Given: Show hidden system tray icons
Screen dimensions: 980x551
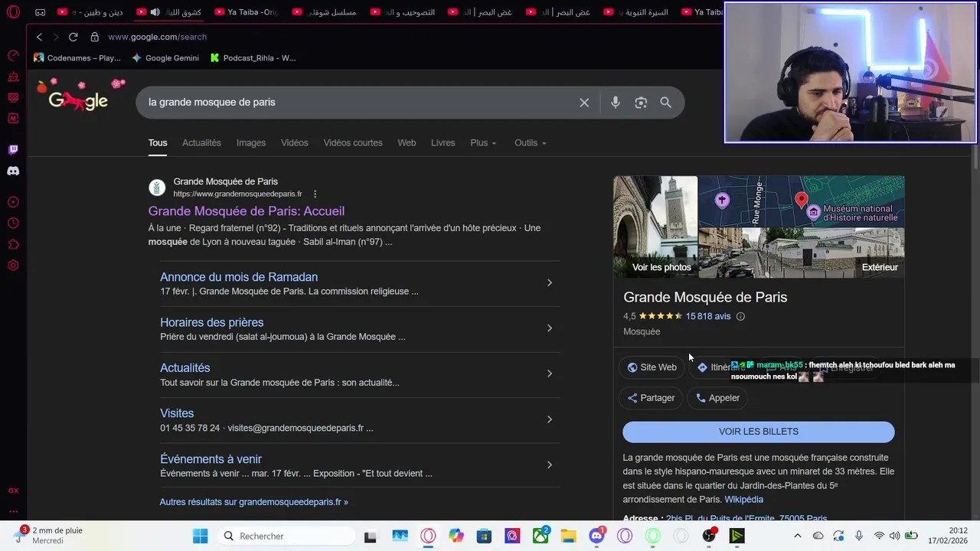Looking at the screenshot, I should [x=797, y=536].
